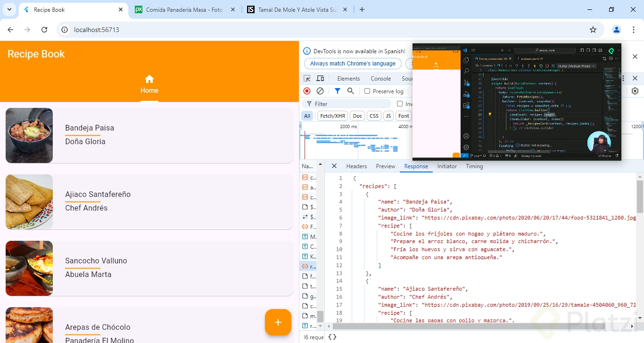Screen dimensions: 644x343
Task: Open the tab search dropdown arrow
Action: tap(9, 9)
